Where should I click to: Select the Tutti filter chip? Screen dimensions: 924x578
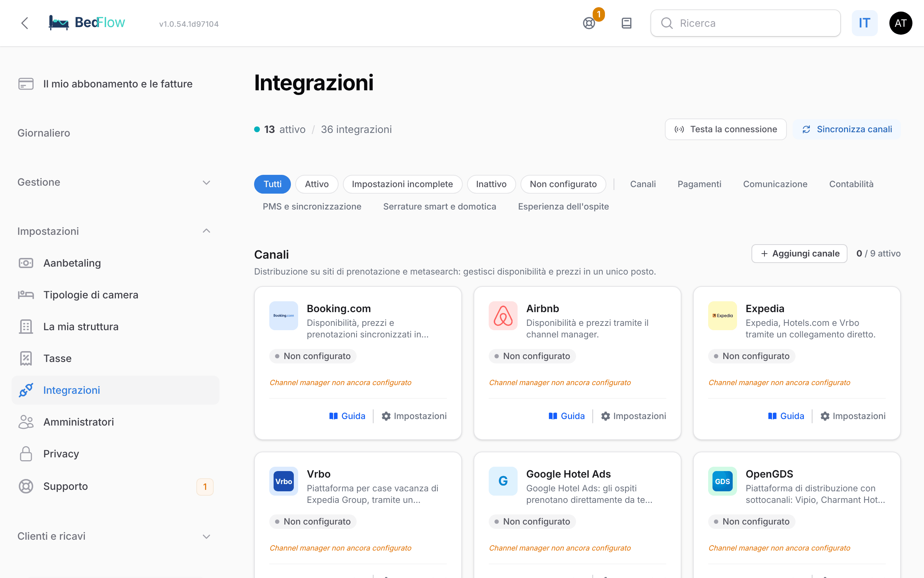(272, 184)
